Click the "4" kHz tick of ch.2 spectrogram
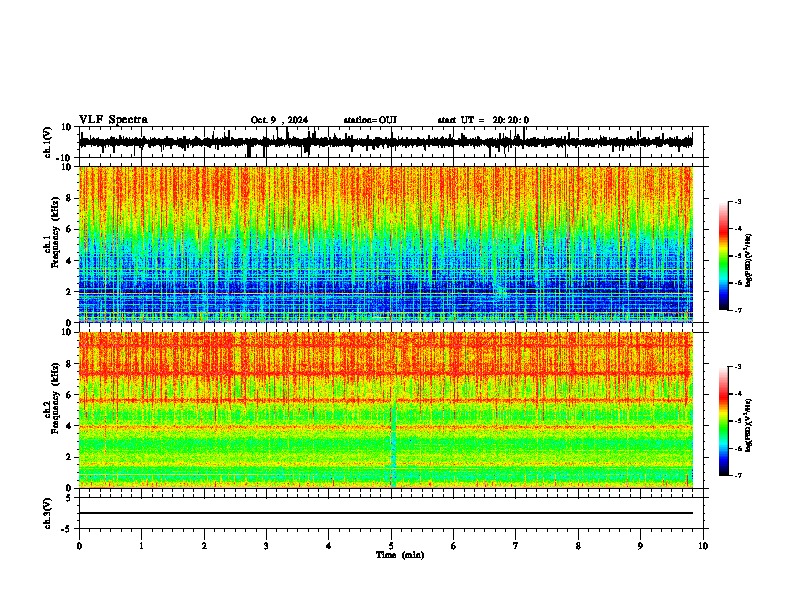Viewport: 792px width, 612px height. coord(70,426)
